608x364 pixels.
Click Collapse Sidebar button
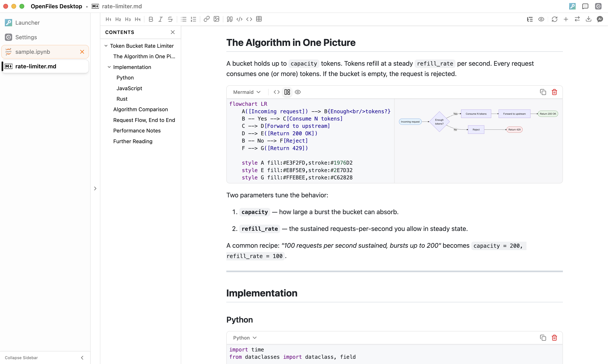[45, 358]
